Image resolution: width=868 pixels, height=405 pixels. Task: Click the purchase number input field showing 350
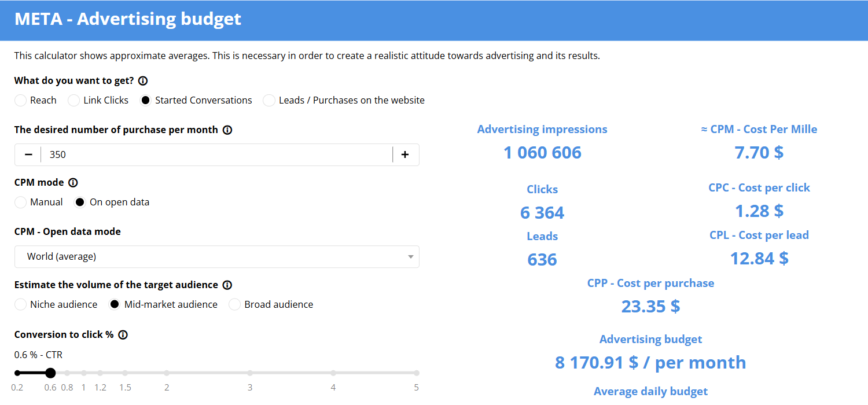[x=216, y=155]
